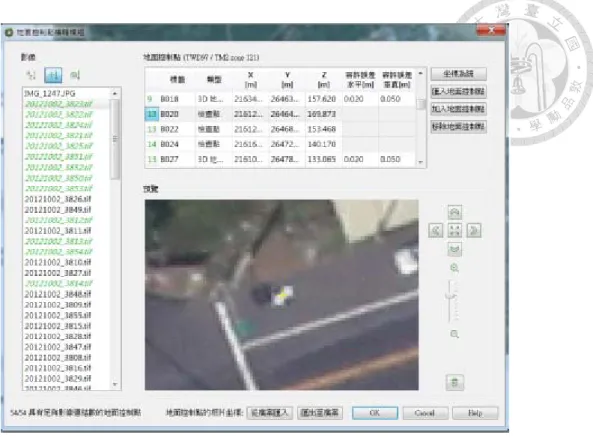
Task: Click the control point table scroll-up arrow
Action: click(421, 73)
